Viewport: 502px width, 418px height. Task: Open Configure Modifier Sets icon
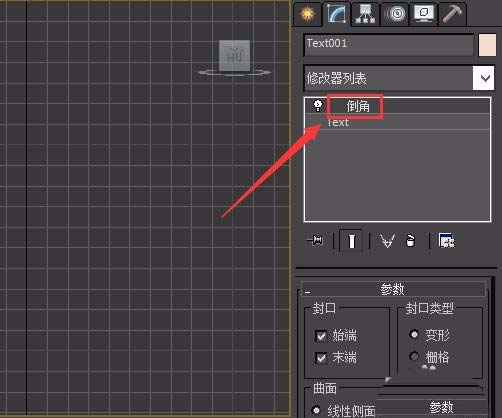click(x=447, y=240)
